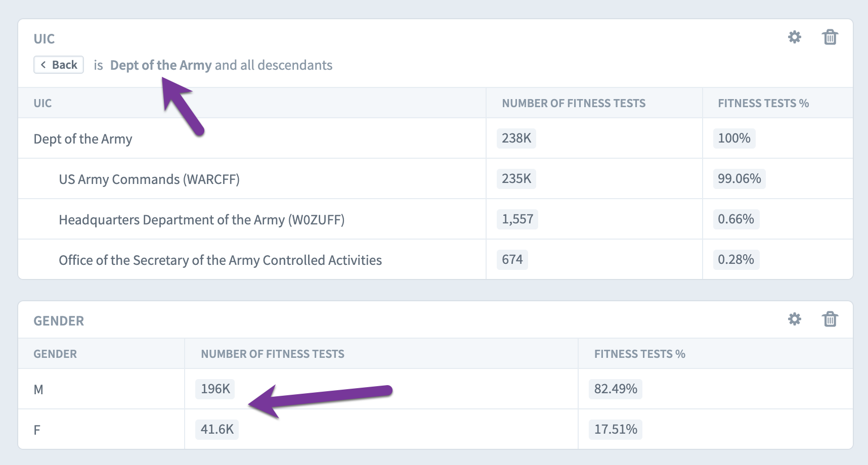Delete the UIC panel with trash icon
The width and height of the screenshot is (868, 465).
click(830, 37)
